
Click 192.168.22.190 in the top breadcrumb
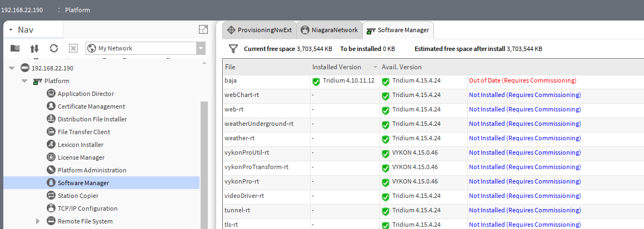pyautogui.click(x=22, y=10)
